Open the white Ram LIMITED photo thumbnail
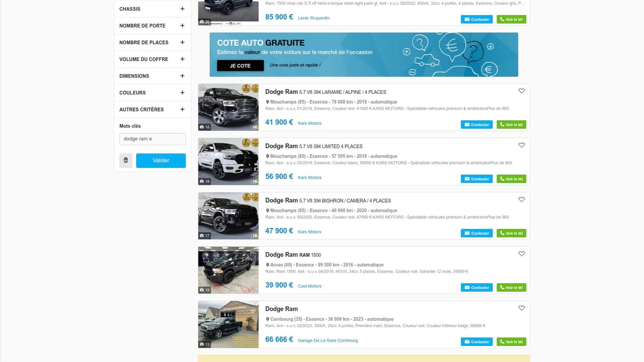Viewport: 644px width, 362px height. (228, 161)
